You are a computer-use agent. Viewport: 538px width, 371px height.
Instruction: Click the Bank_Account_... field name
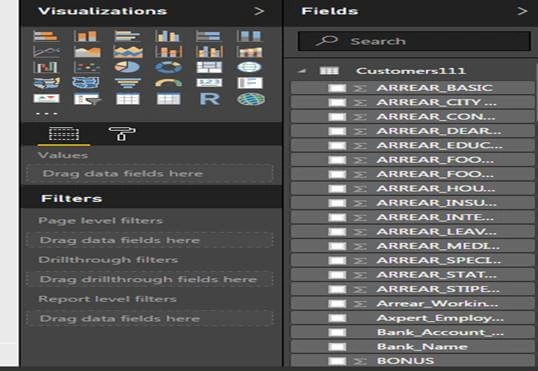[440, 333]
